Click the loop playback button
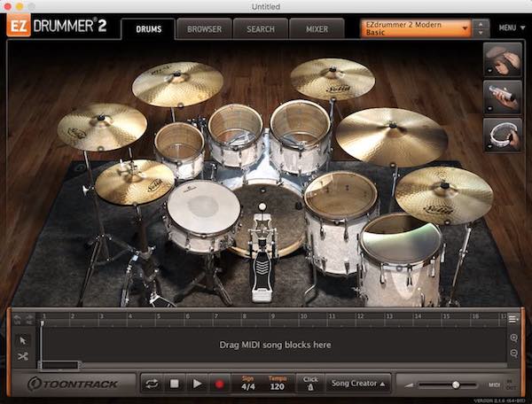Image resolution: width=532 pixels, height=404 pixels. 153,384
